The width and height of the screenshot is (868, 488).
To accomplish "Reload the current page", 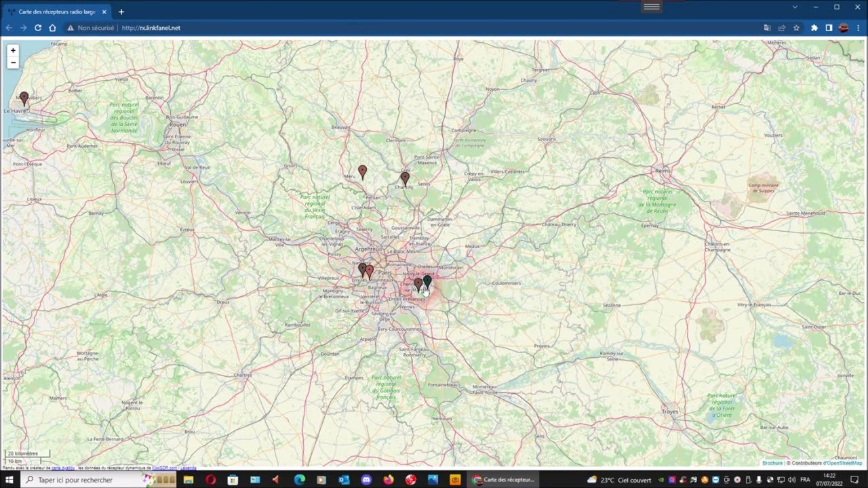I will click(38, 28).
